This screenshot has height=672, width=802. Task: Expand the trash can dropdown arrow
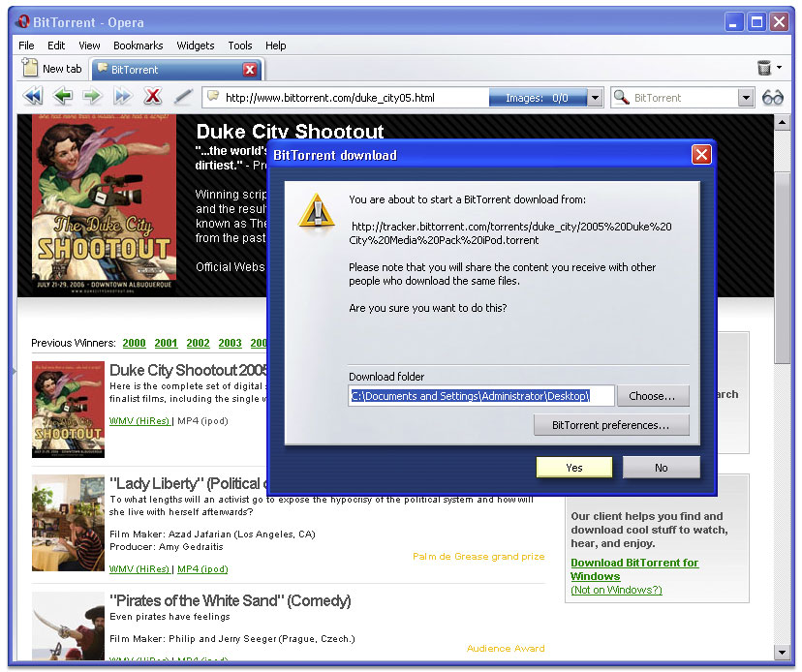pos(779,67)
